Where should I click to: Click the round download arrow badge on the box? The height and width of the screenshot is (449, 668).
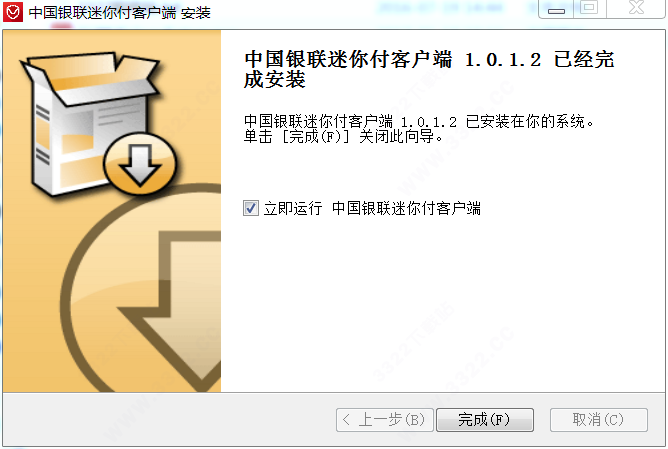[x=140, y=164]
